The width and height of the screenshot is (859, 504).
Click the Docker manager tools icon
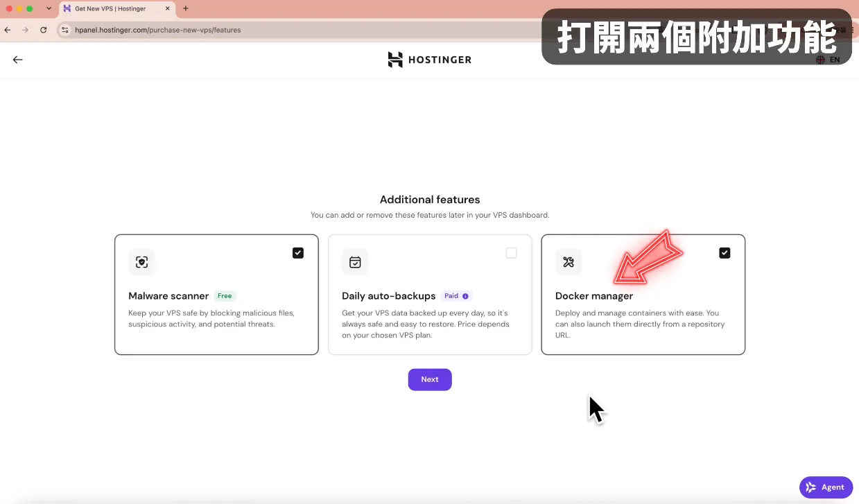569,262
